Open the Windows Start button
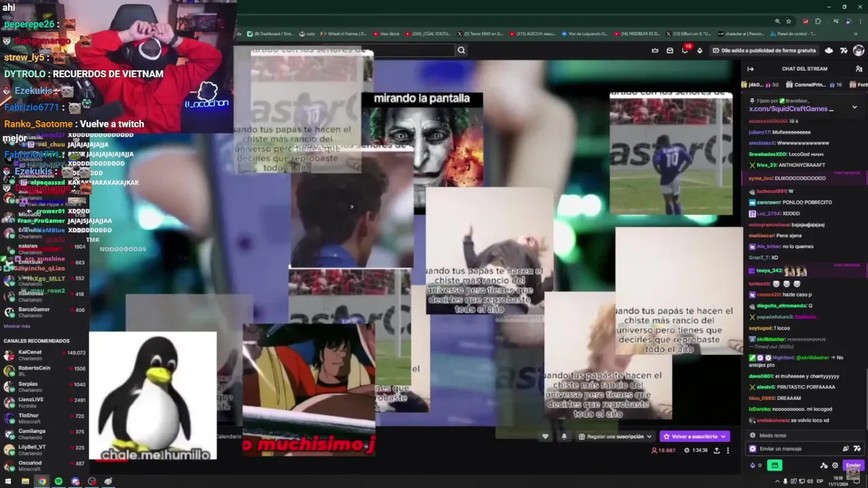This screenshot has width=868, height=488. [x=8, y=481]
